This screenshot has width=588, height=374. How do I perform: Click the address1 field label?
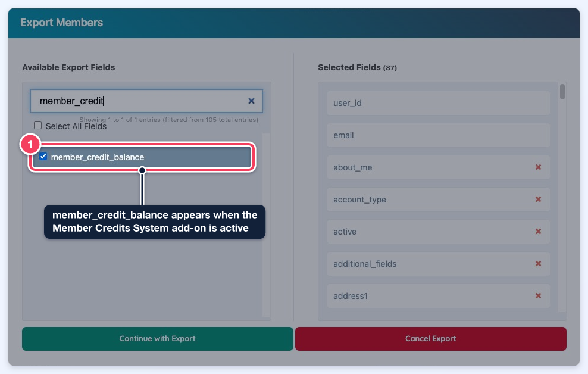pos(351,297)
